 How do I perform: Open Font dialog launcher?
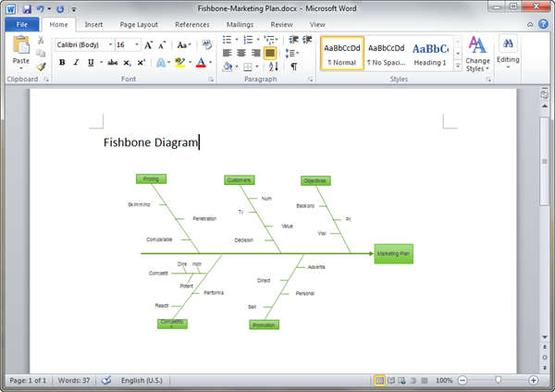click(x=211, y=80)
